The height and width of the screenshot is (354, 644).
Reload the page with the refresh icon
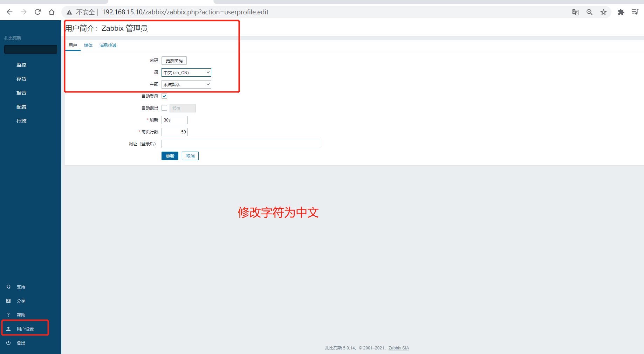pyautogui.click(x=37, y=12)
